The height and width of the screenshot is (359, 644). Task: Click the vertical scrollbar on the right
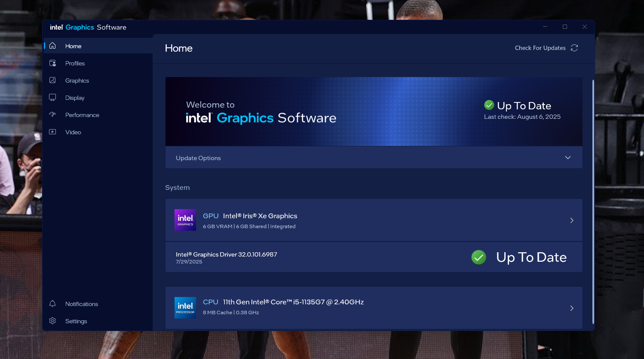[x=593, y=201]
